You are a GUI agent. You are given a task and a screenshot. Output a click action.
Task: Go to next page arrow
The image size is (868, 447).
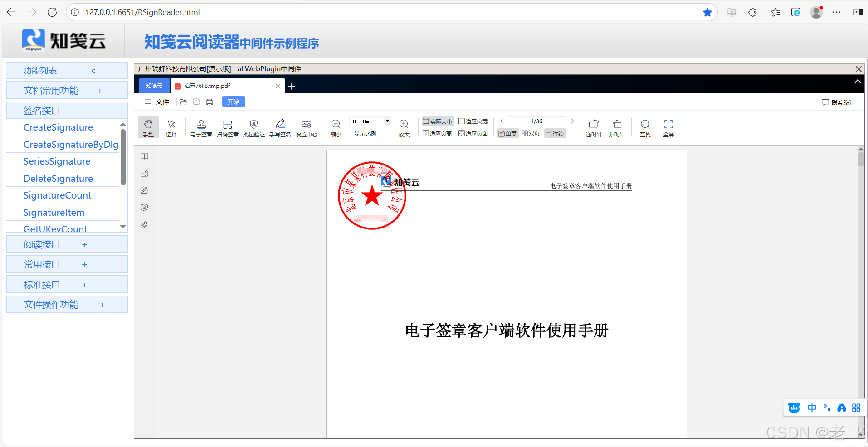point(572,121)
